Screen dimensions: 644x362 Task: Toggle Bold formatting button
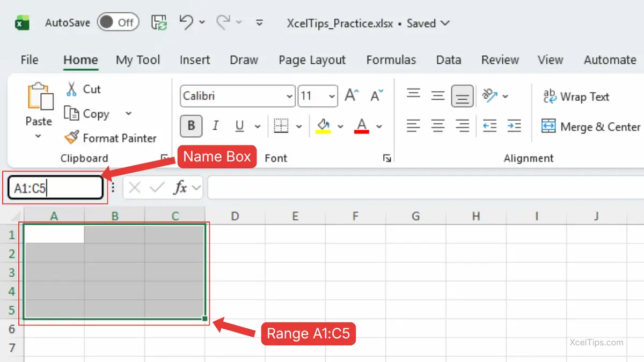191,126
